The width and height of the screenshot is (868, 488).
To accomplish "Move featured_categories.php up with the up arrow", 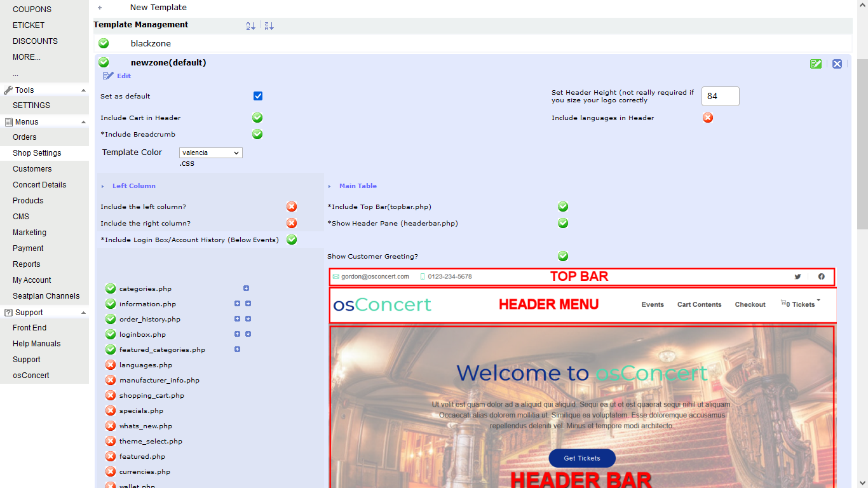I will tap(237, 349).
